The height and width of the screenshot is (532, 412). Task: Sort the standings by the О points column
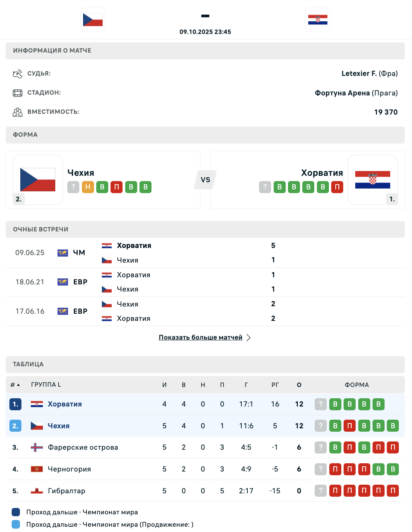click(x=299, y=385)
